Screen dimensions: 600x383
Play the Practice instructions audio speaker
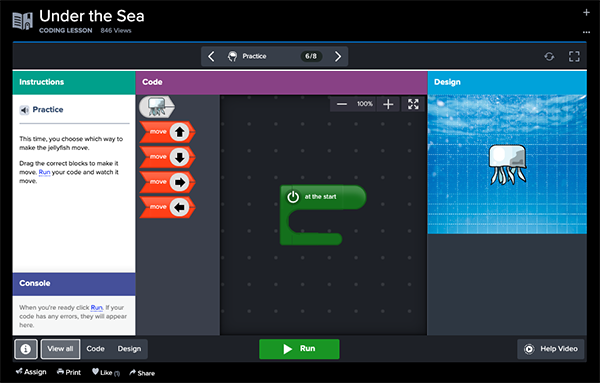pyautogui.click(x=24, y=110)
